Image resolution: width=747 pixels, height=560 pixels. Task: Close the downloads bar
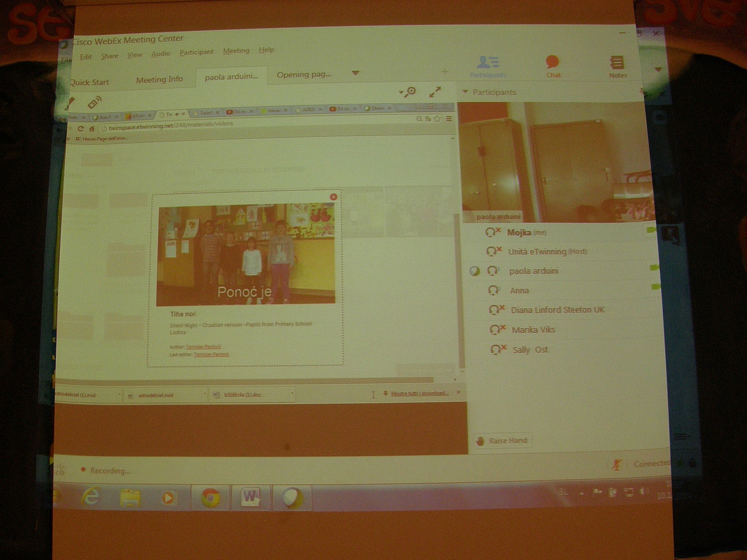[459, 393]
